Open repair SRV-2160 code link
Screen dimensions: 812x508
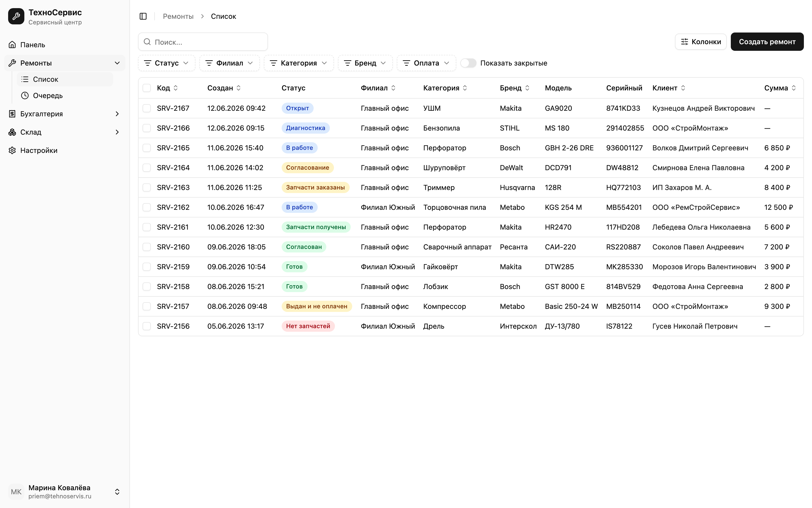(173, 247)
